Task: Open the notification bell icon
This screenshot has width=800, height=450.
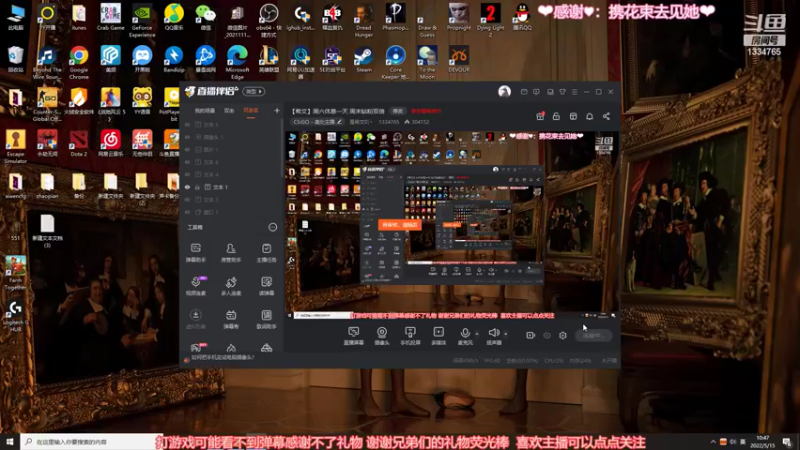Action: [589, 116]
